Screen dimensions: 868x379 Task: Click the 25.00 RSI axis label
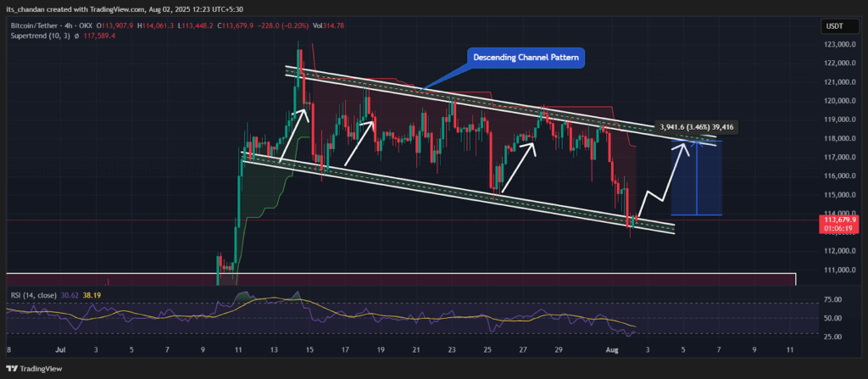tap(833, 337)
